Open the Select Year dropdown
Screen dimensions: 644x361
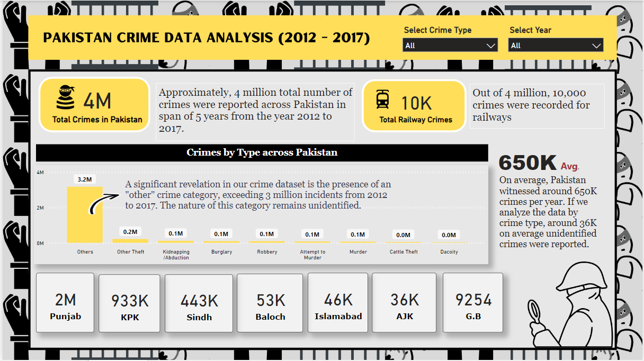[x=556, y=46]
